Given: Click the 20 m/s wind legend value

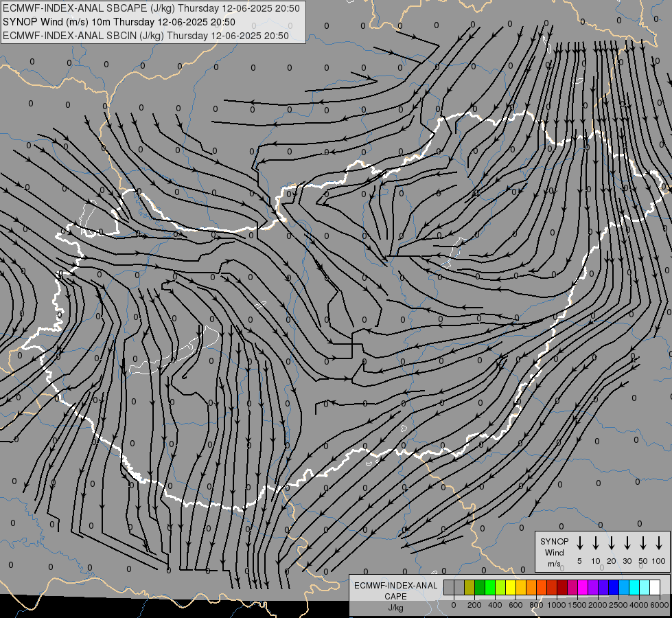Looking at the screenshot, I should (x=611, y=561).
